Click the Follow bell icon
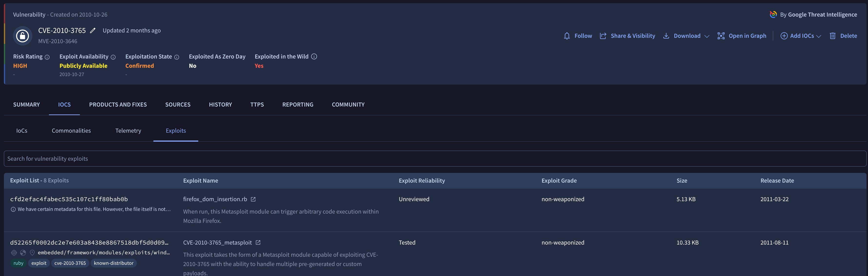The width and height of the screenshot is (868, 276). click(x=567, y=36)
